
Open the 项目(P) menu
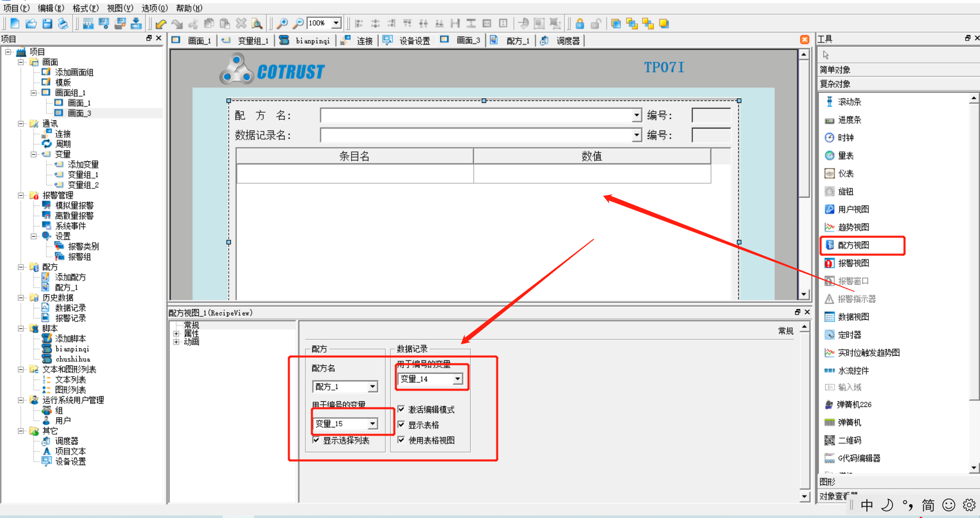tap(16, 8)
